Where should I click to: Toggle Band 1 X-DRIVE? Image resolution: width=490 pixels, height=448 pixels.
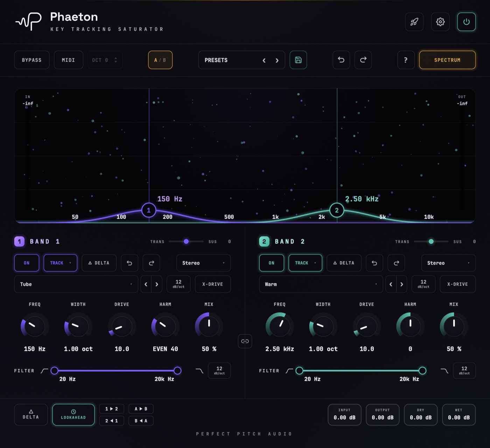tap(213, 284)
